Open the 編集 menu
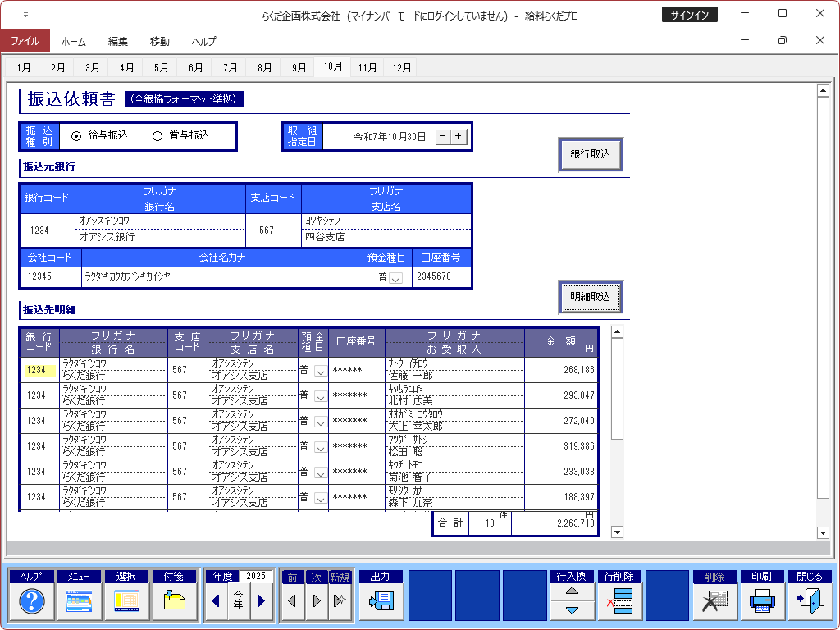This screenshot has width=840, height=630. point(118,41)
